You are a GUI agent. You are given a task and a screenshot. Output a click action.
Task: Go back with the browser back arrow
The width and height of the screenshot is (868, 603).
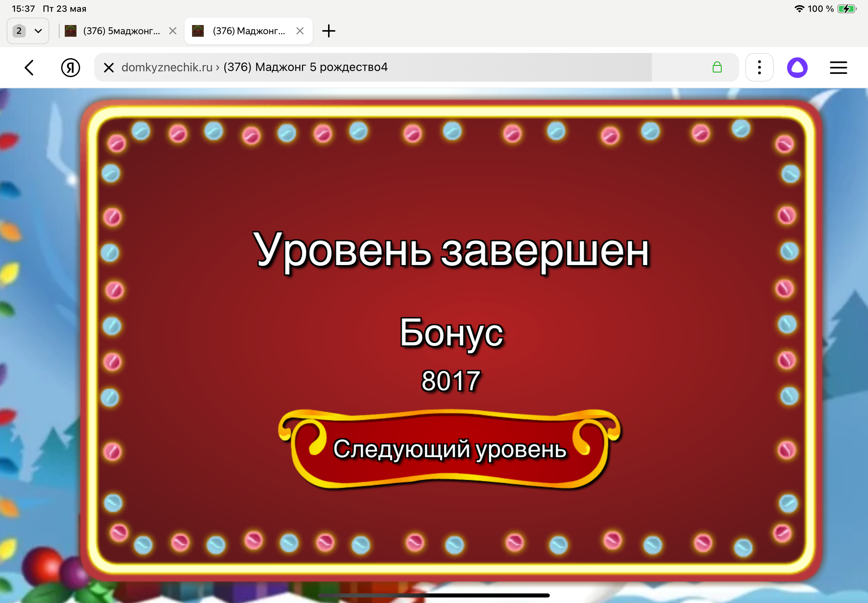pyautogui.click(x=29, y=68)
